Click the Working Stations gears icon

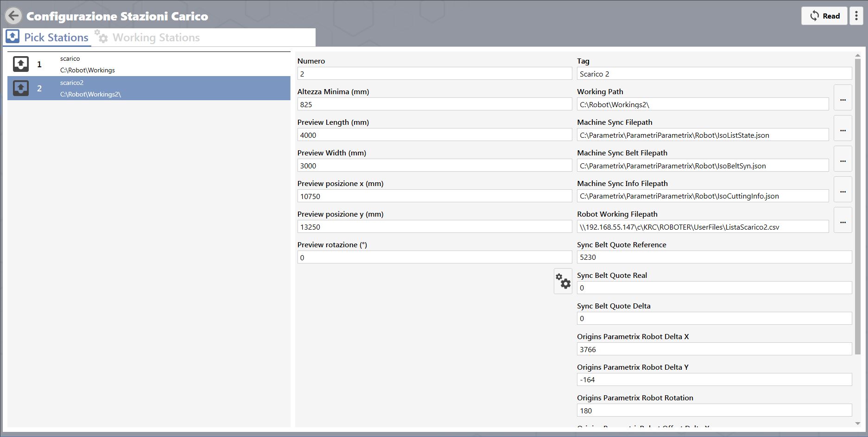[x=101, y=36]
